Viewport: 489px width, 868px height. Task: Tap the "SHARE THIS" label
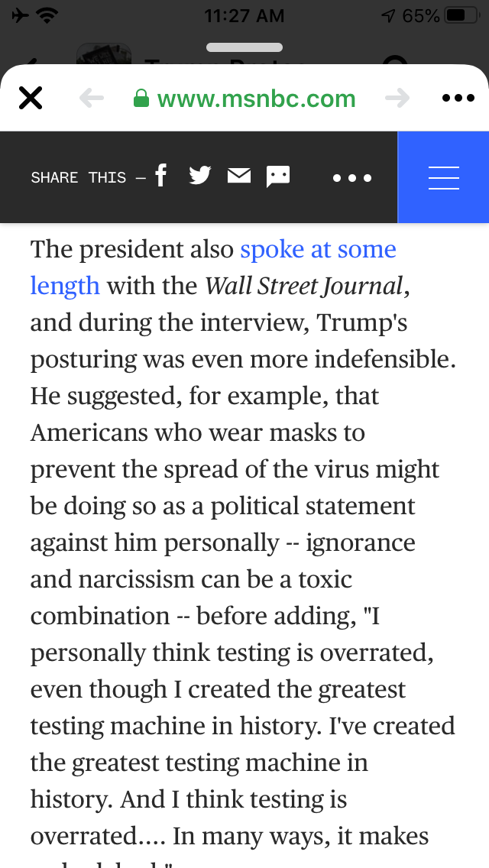point(78,178)
